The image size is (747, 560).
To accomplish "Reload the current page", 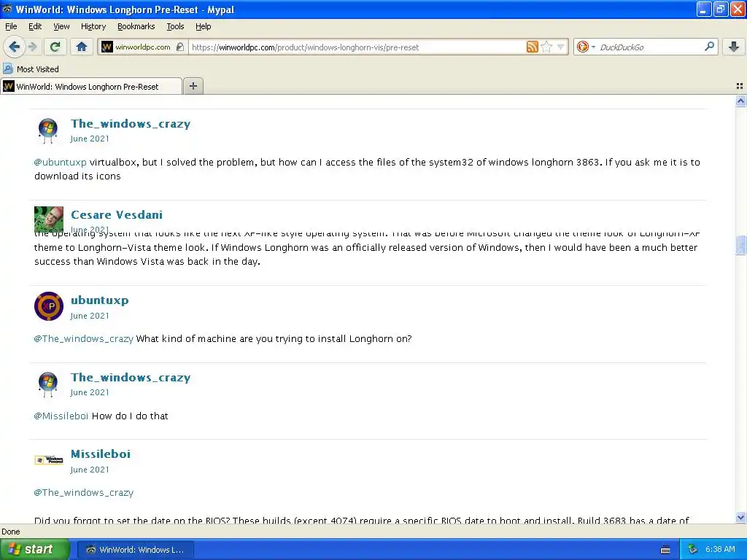I will (55, 47).
